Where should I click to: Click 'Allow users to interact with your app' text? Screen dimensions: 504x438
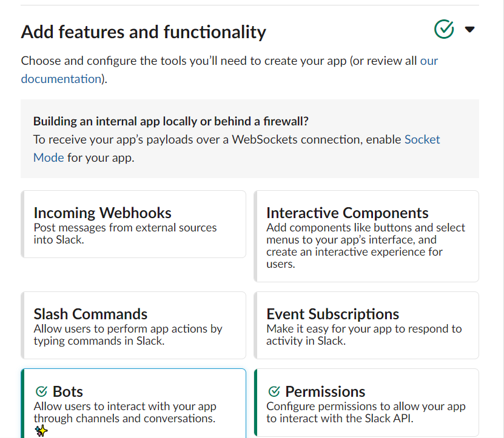pos(125,412)
